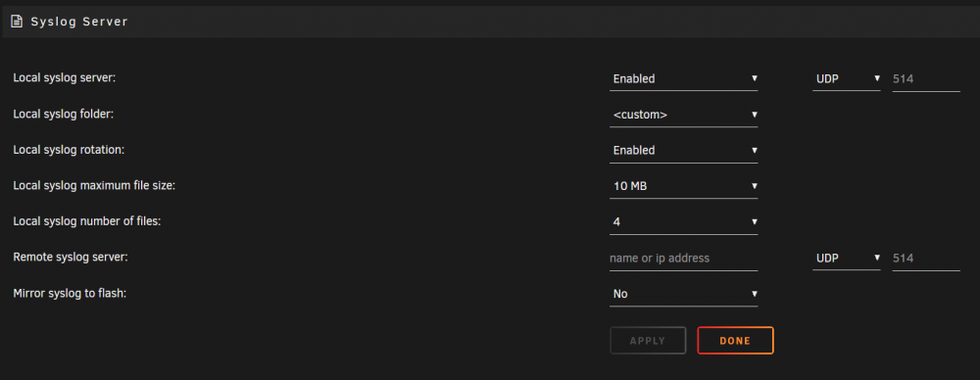Click the 'Local syslog number of files:' label
The width and height of the screenshot is (980, 380).
tap(87, 221)
